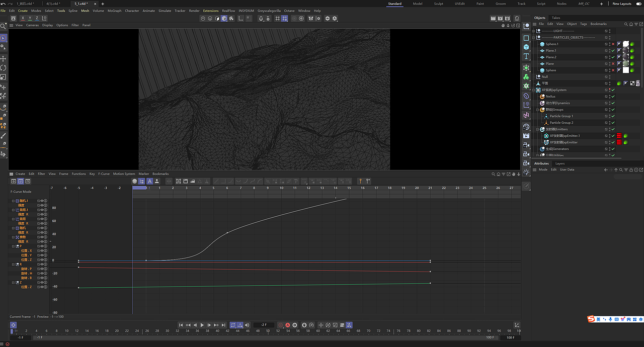The width and height of the screenshot is (644, 347).
Task: Toggle sound speaker icon in transport bar
Action: coord(247,325)
